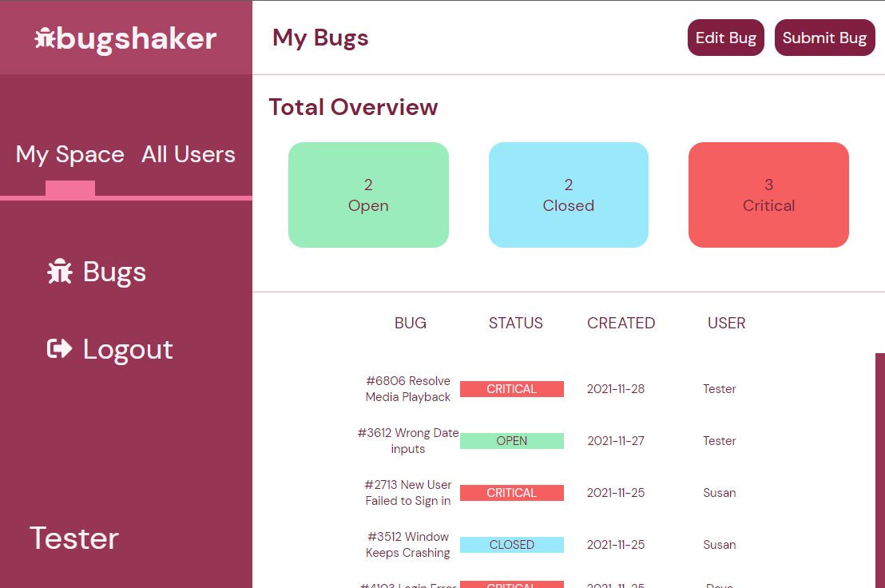The height and width of the screenshot is (588, 885).
Task: Open bug #6806 Resolve Media Playback
Action: 408,389
